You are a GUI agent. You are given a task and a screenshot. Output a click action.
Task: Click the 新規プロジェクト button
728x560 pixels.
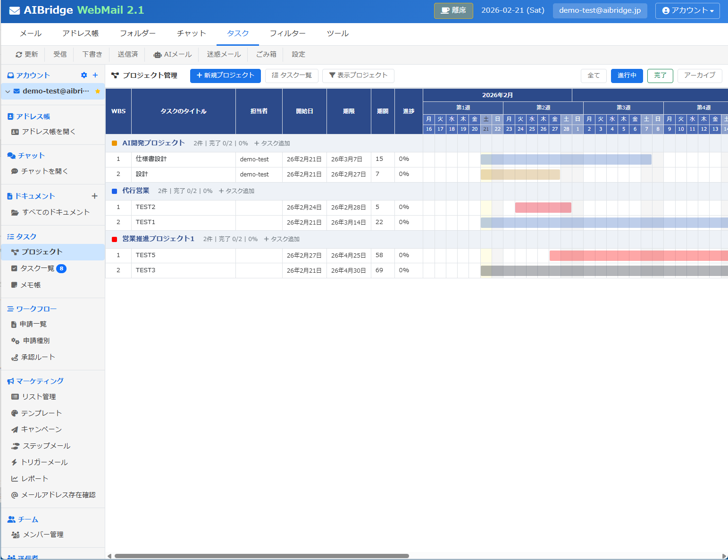click(x=225, y=75)
